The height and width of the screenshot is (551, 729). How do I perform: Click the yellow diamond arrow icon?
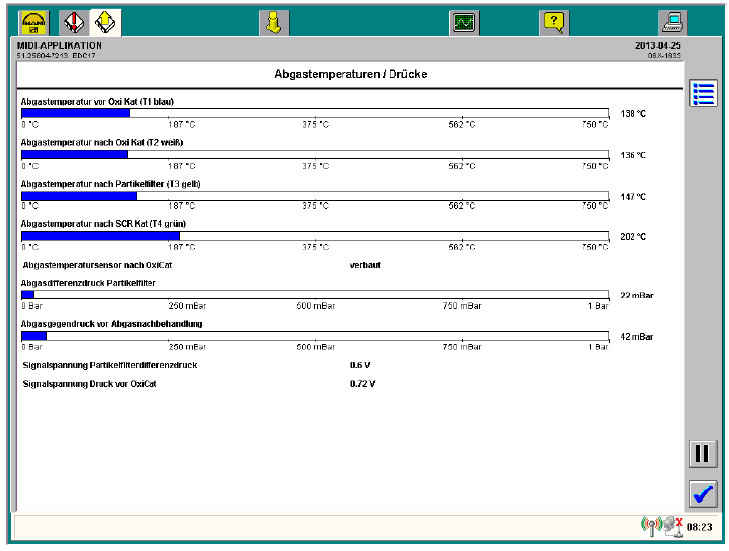[105, 22]
